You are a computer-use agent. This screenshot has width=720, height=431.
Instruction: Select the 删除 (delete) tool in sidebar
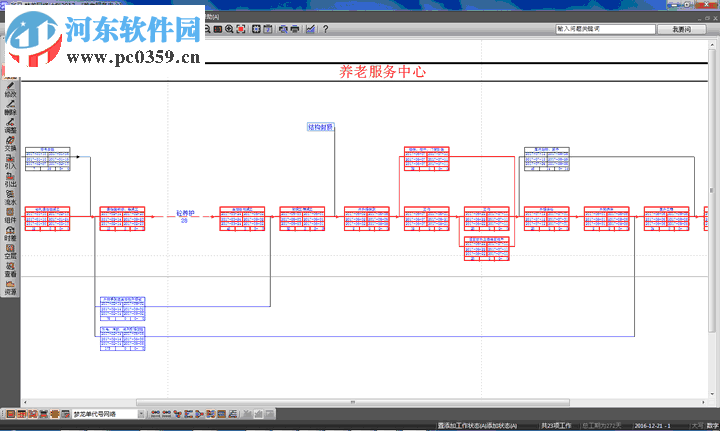[10, 107]
